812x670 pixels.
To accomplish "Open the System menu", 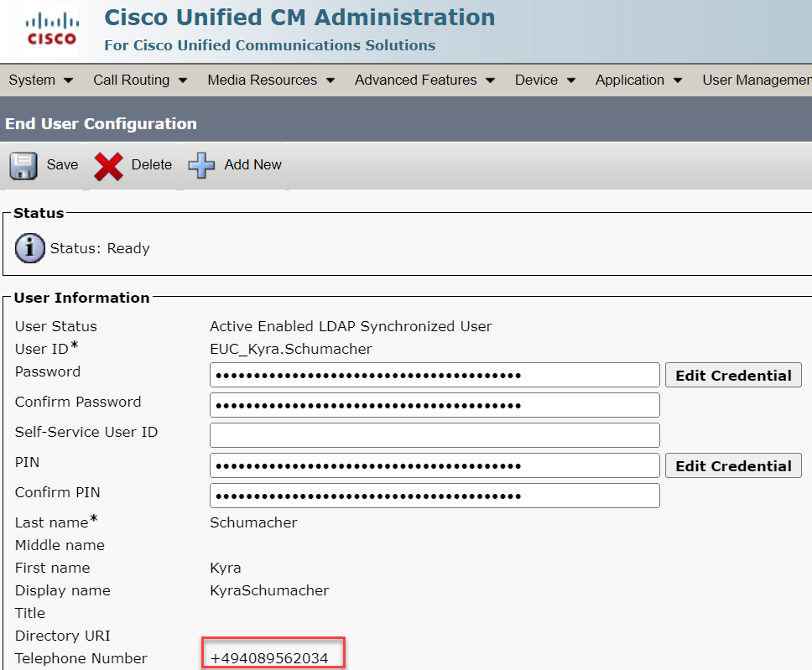I will (x=40, y=81).
